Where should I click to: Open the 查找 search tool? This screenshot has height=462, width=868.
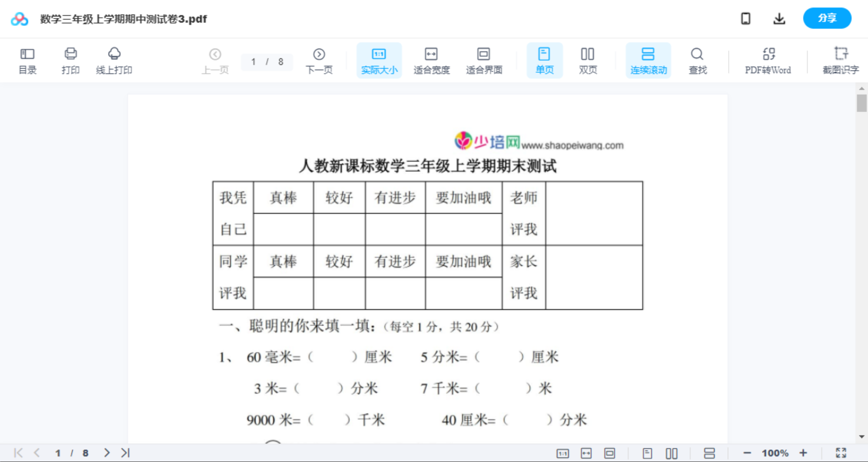[697, 60]
